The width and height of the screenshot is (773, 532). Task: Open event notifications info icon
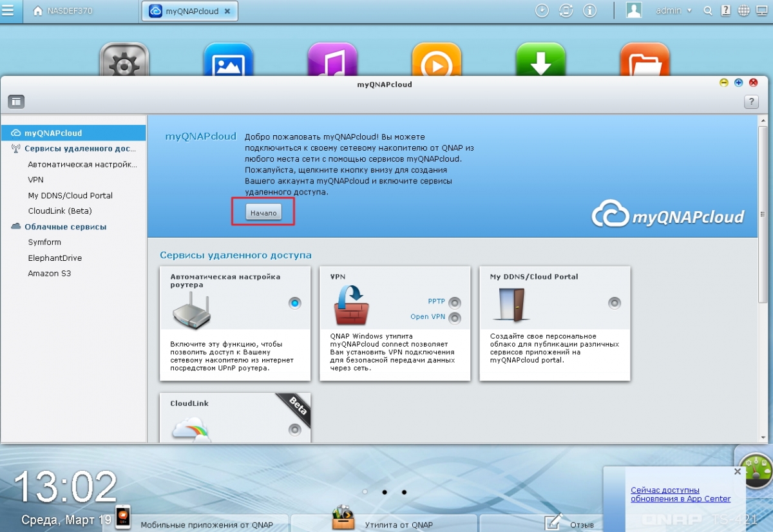(589, 11)
